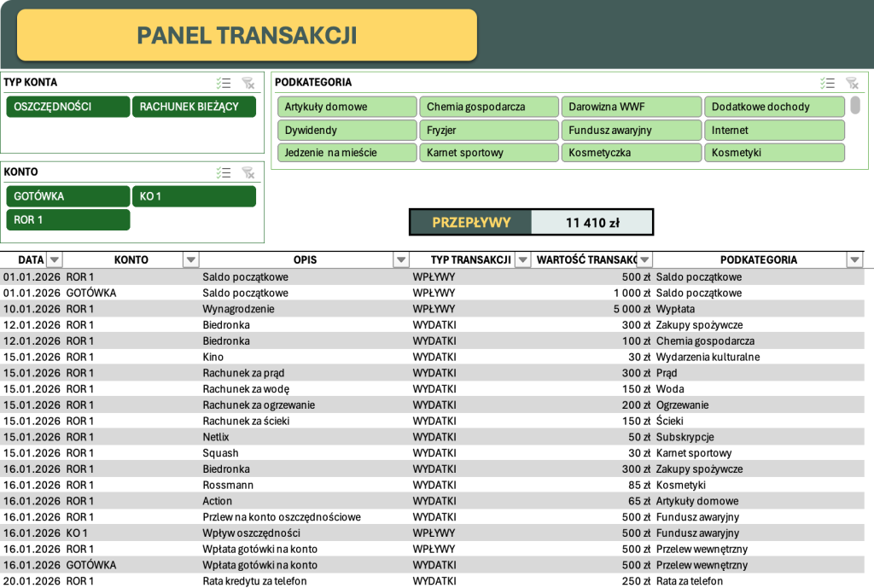Click the Netlix description cell

click(x=305, y=437)
